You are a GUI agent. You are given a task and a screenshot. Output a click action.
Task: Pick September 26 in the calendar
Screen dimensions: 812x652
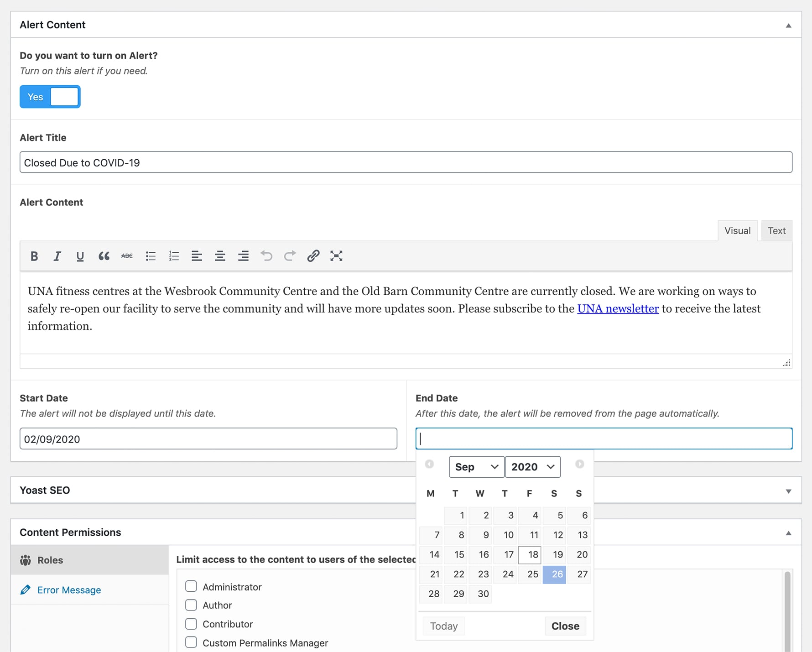click(x=554, y=574)
